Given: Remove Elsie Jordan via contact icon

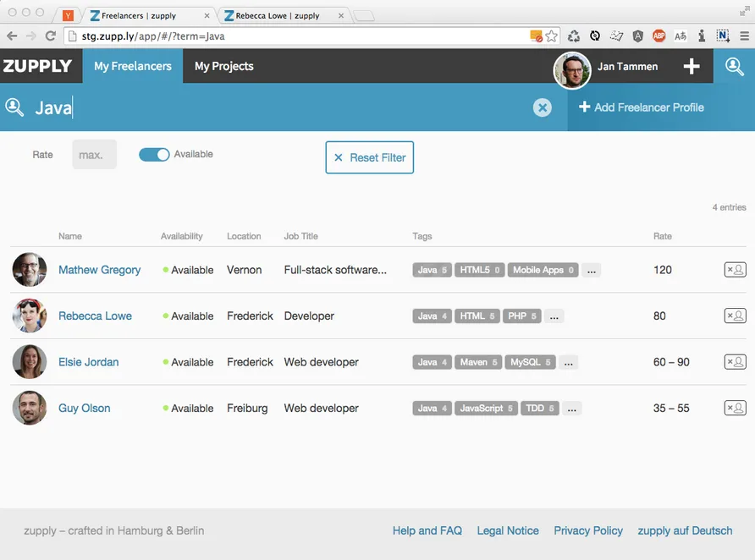Looking at the screenshot, I should [x=736, y=362].
